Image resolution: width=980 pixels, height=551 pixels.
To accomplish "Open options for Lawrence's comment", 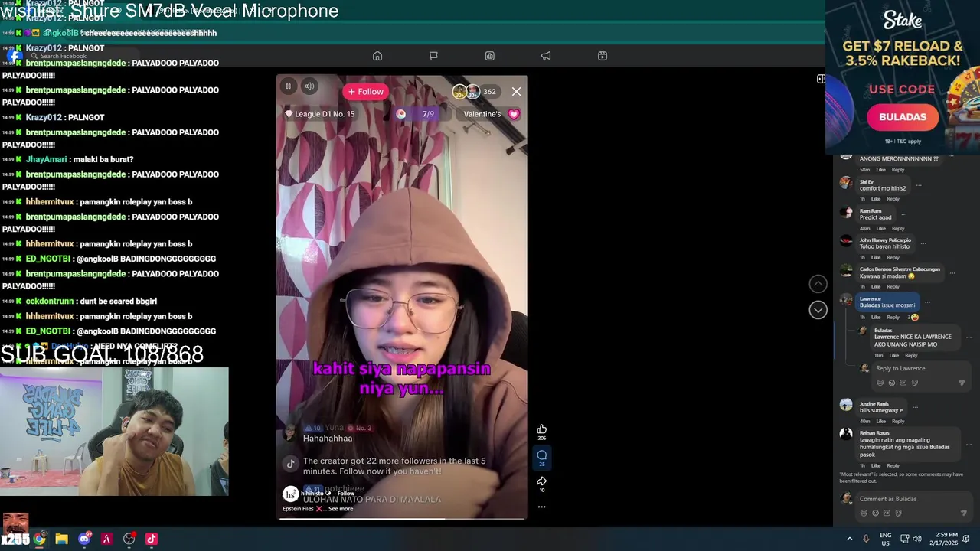I will 927,302.
